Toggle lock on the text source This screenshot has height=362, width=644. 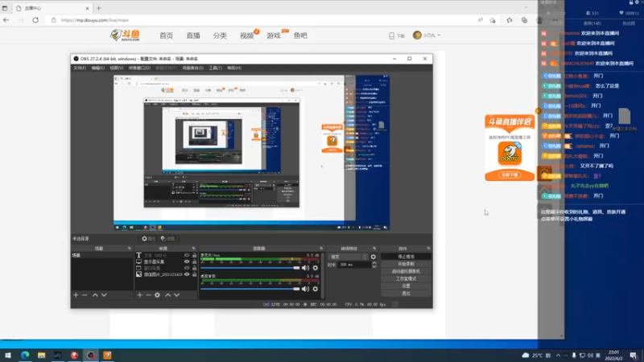coord(194,255)
